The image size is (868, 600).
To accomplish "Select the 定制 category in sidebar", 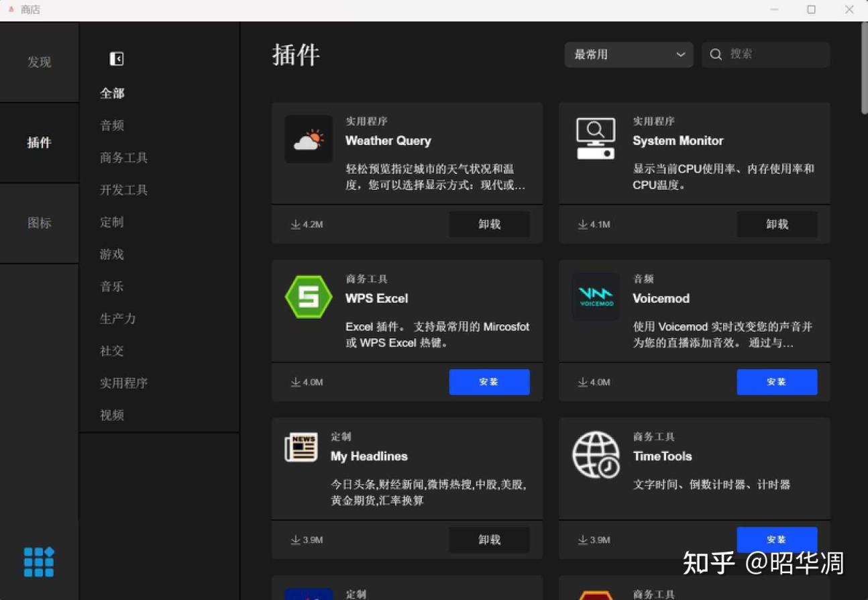I will (112, 222).
